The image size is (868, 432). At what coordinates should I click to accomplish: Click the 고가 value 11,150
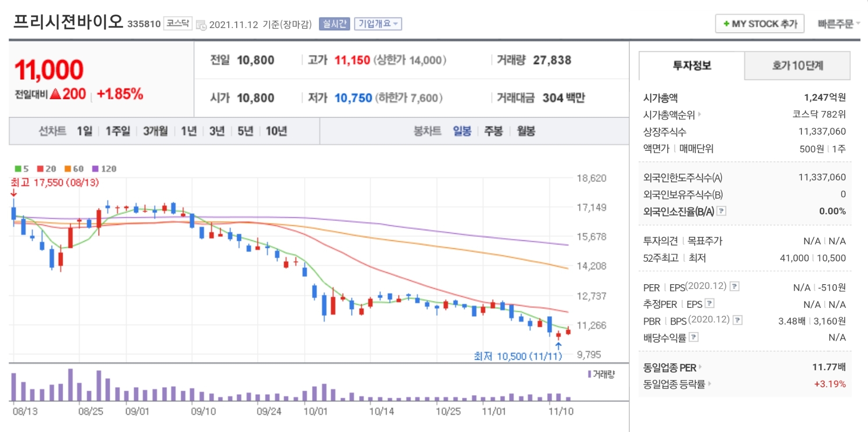pos(352,60)
